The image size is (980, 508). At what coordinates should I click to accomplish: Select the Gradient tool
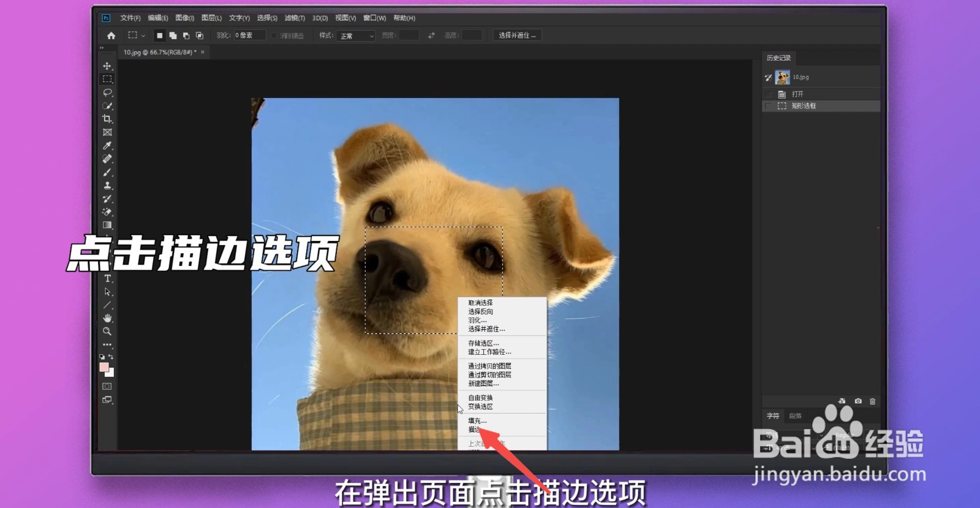coord(107,225)
